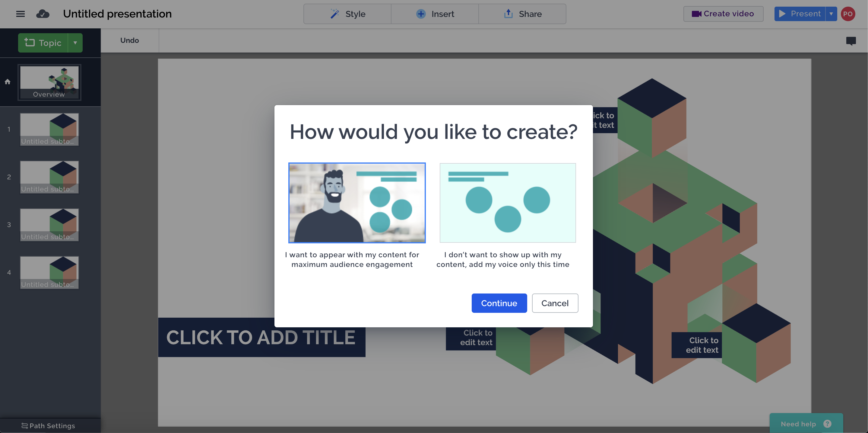The width and height of the screenshot is (868, 433).
Task: Select the voice only option
Action: (508, 203)
